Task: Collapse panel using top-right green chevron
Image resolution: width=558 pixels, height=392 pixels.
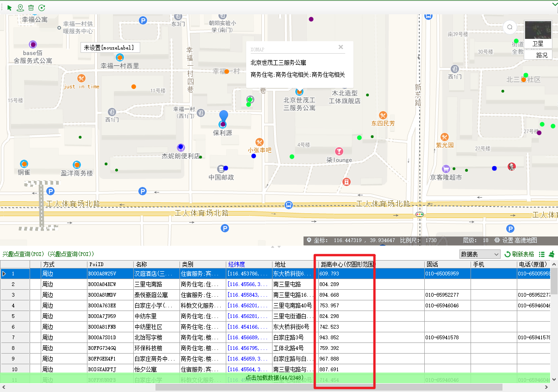Action: click(555, 4)
